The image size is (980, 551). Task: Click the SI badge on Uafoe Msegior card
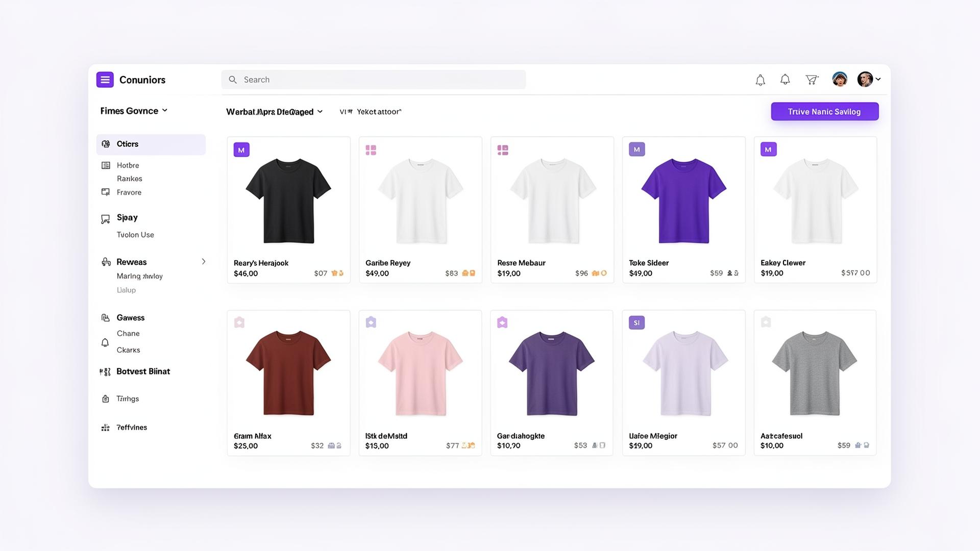[636, 322]
